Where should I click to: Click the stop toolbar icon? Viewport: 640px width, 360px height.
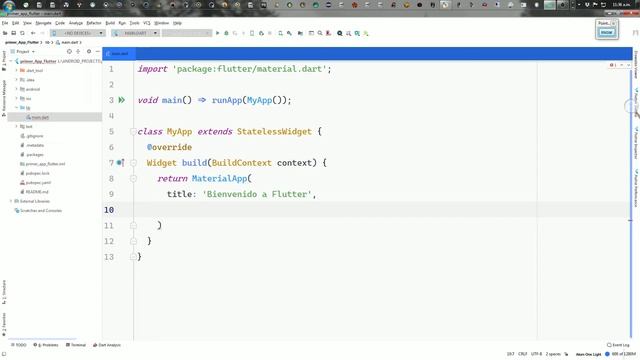coord(270,33)
